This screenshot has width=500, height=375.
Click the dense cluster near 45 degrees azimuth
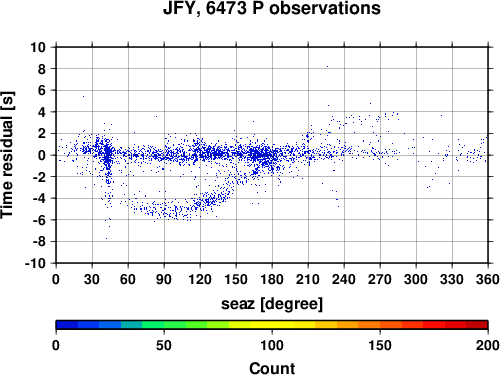coord(107,155)
